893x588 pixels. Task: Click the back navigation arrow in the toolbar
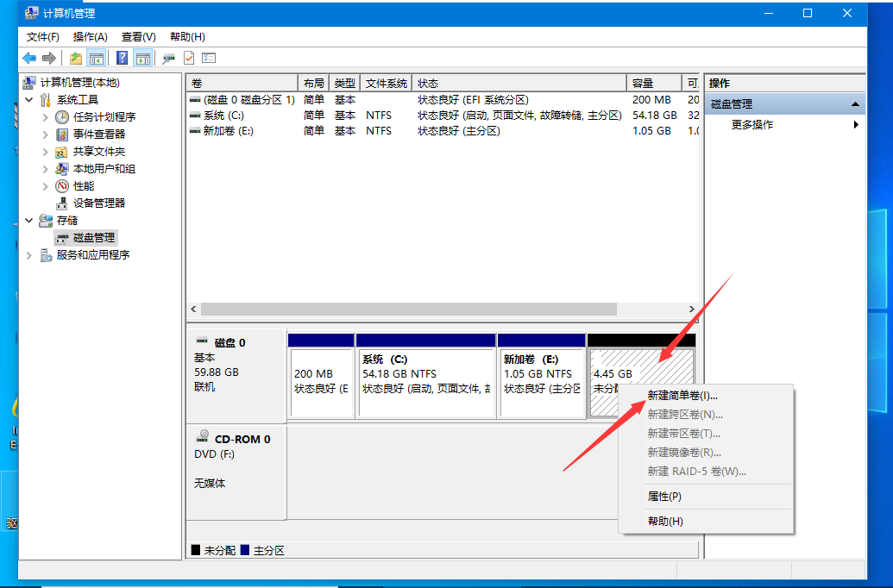28,57
